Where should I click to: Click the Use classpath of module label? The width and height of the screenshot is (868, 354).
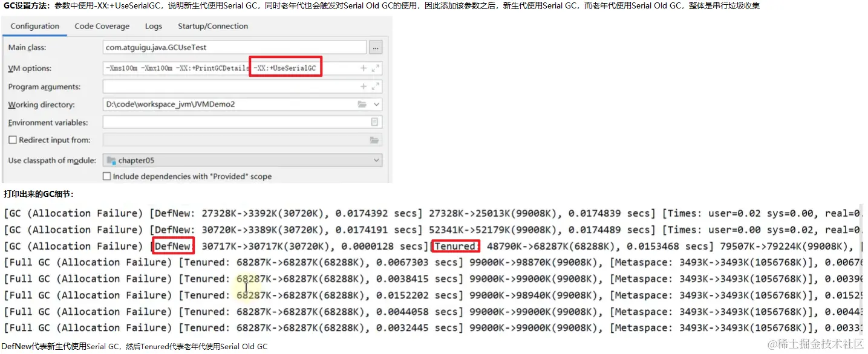52,161
